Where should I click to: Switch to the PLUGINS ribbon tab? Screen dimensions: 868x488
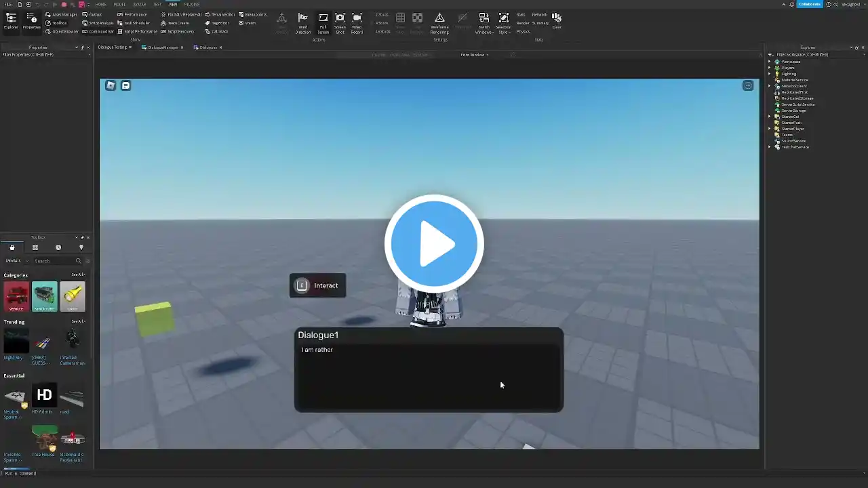tap(192, 4)
